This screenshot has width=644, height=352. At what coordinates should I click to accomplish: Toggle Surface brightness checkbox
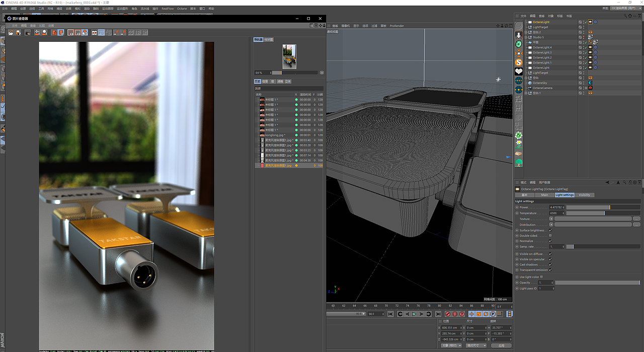pos(550,230)
